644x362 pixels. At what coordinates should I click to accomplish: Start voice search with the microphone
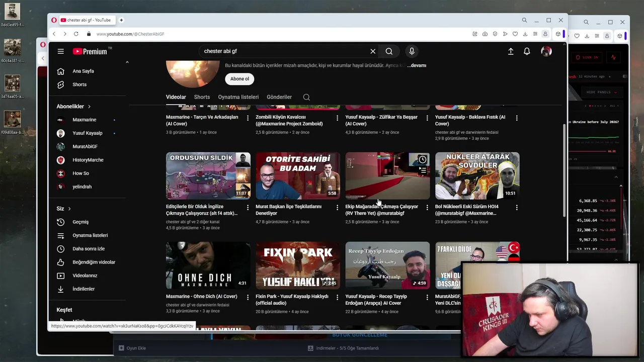412,51
